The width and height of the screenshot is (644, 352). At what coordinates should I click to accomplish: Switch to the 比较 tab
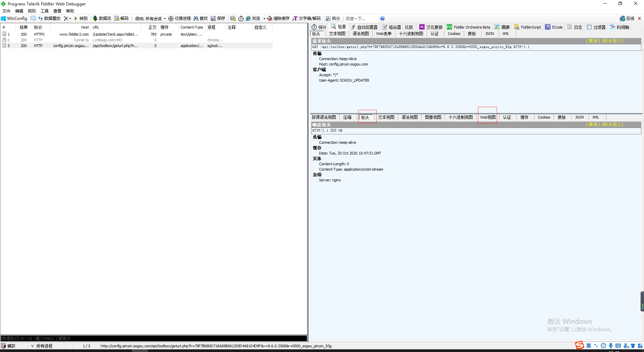(x=409, y=27)
